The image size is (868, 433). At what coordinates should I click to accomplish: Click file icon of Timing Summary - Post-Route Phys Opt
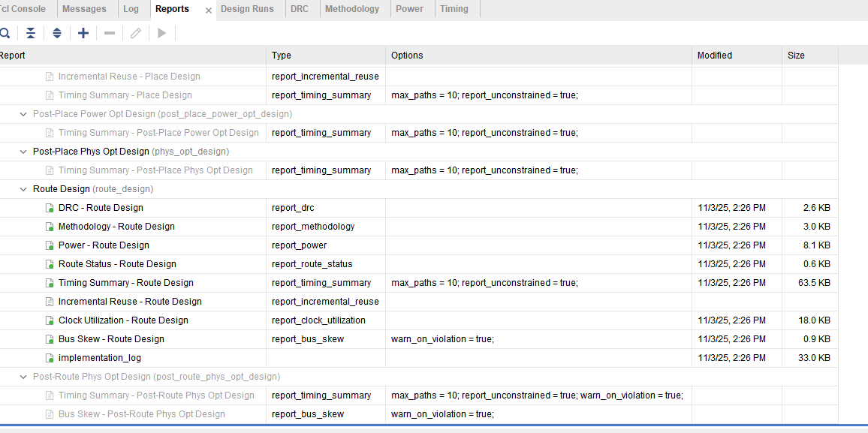point(50,395)
